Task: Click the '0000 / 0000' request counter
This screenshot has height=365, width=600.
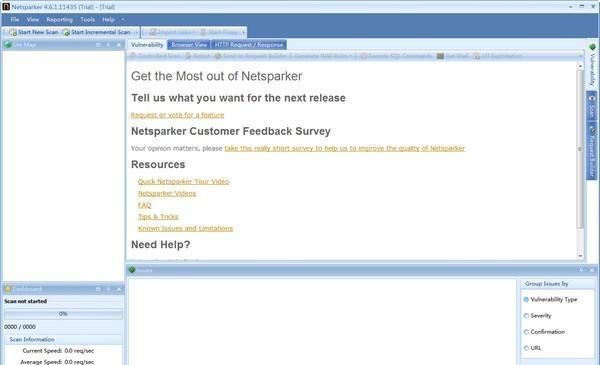Action: 20,327
